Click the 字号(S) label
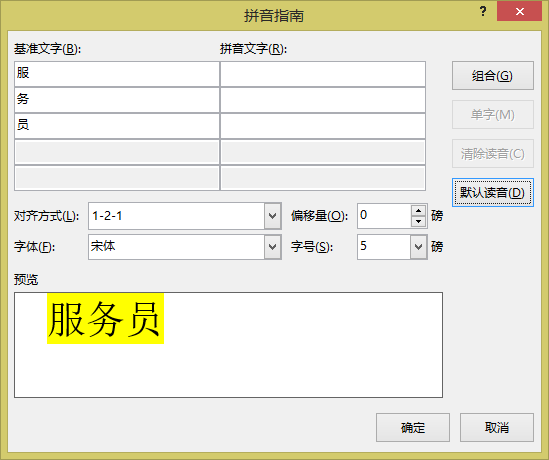The width and height of the screenshot is (549, 460). pyautogui.click(x=312, y=247)
